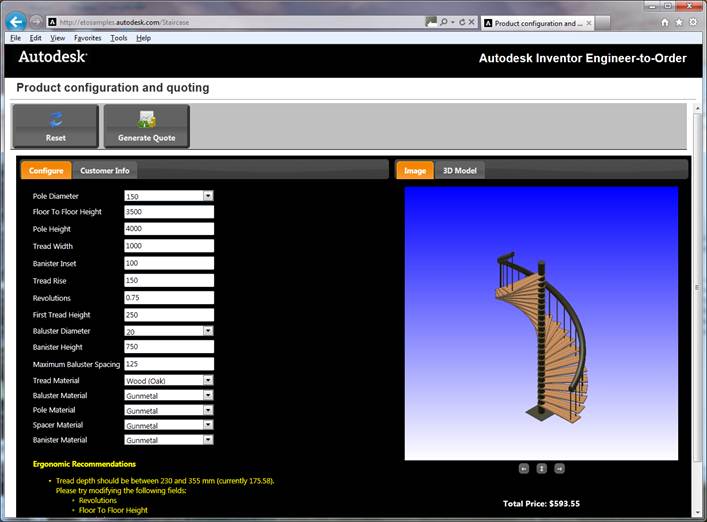Switch to the Customer Info tab
This screenshot has width=707, height=522.
click(105, 170)
